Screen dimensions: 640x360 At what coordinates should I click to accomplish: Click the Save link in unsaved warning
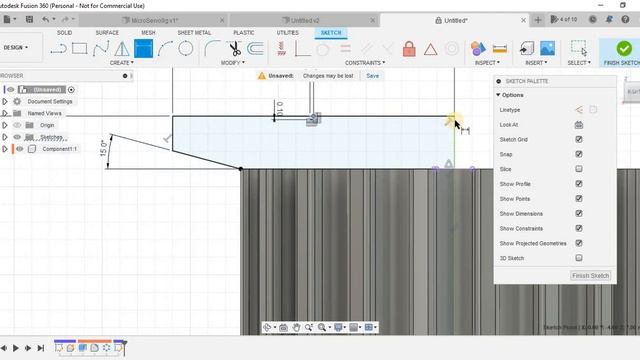pos(372,76)
